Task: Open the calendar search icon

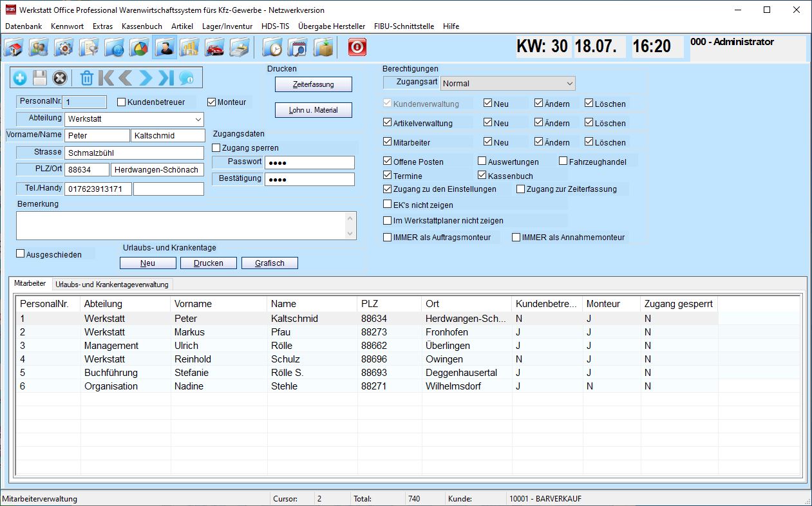Action: coord(298,48)
